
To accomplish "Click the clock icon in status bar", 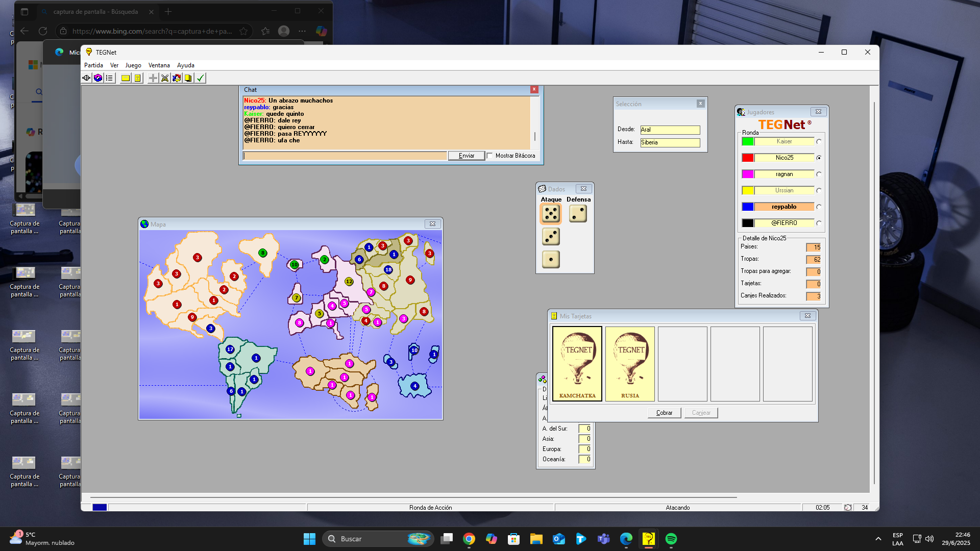I will click(x=848, y=508).
